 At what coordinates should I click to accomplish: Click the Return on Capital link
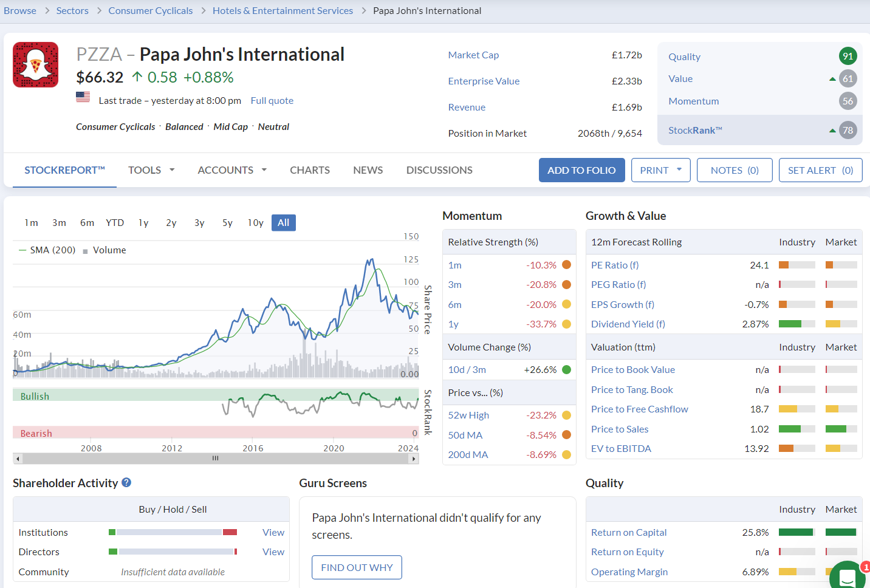pyautogui.click(x=629, y=532)
